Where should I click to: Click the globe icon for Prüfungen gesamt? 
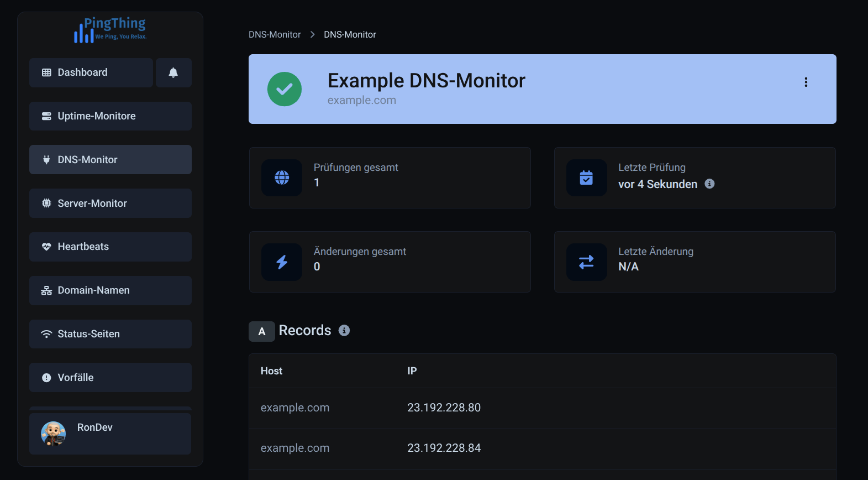coord(282,178)
